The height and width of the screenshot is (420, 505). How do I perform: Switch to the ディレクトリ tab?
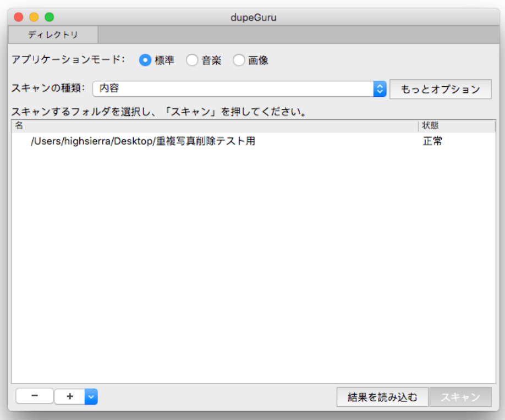tap(53, 35)
